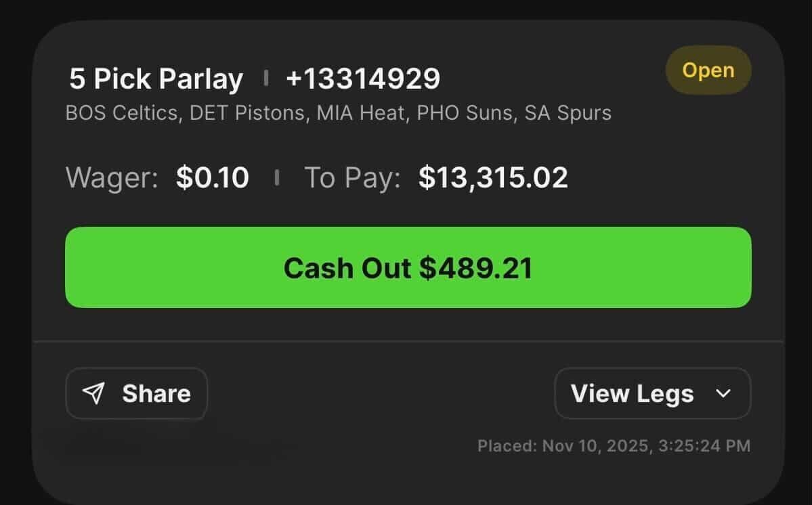Select the 5 Pick Parlay title
The height and width of the screenshot is (505, 812).
[156, 79]
